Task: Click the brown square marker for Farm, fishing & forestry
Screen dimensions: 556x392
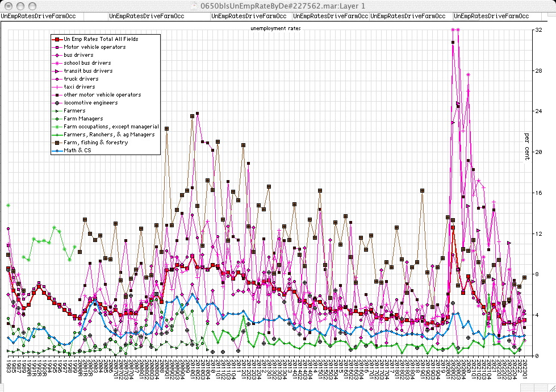Action: [x=57, y=143]
